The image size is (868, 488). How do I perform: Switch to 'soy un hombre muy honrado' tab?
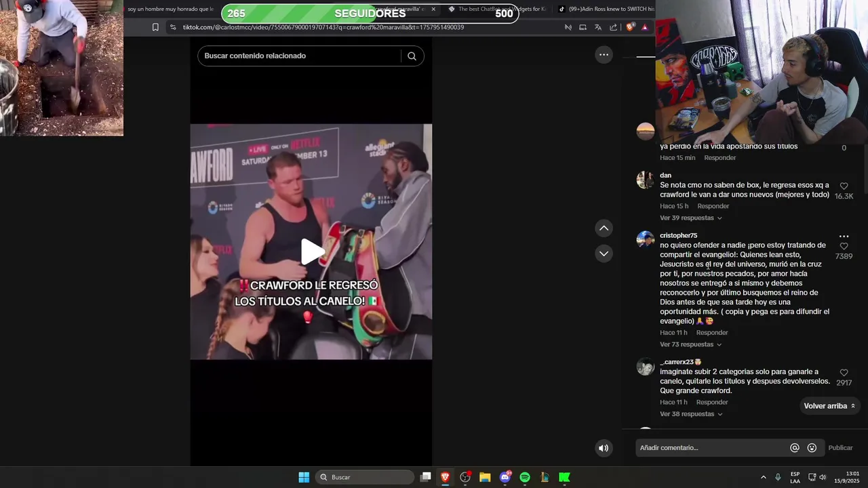pos(171,9)
